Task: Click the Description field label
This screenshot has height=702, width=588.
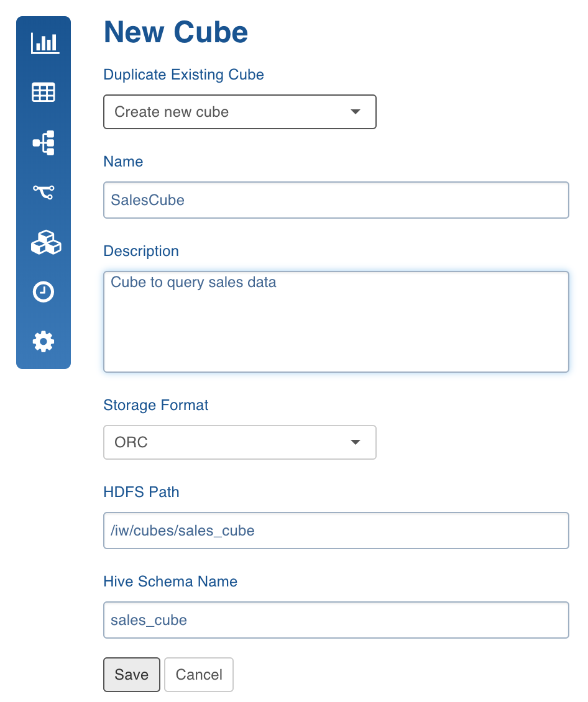Action: click(x=141, y=251)
